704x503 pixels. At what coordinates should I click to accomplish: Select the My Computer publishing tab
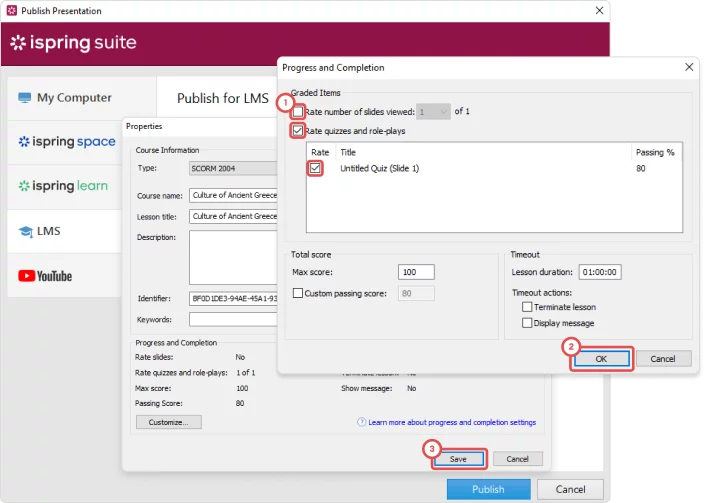pyautogui.click(x=82, y=98)
